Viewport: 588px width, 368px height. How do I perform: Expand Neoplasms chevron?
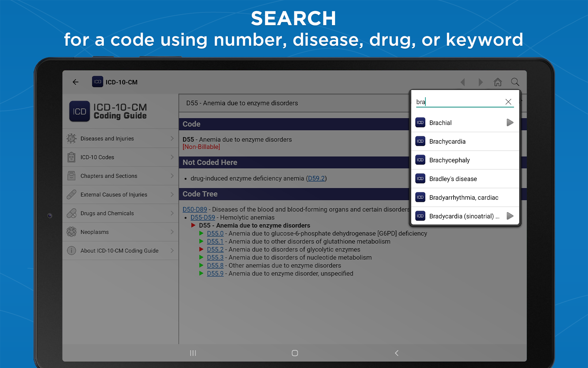(x=172, y=232)
